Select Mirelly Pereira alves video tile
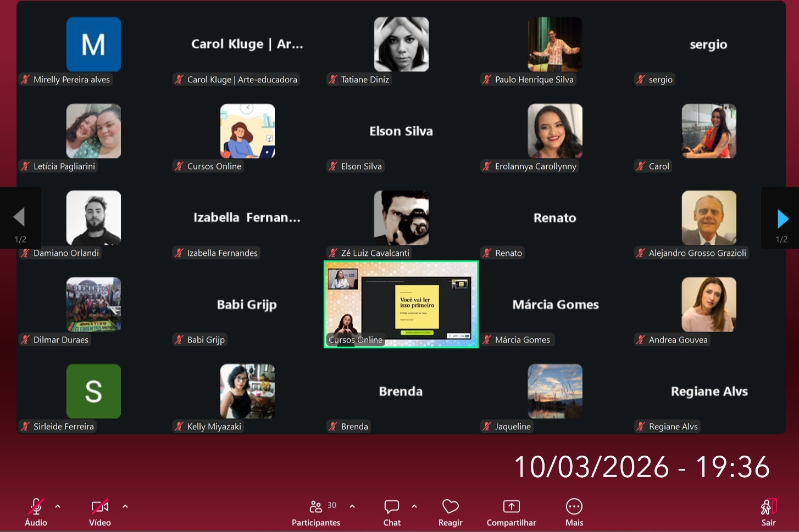The width and height of the screenshot is (799, 532). coord(93,44)
